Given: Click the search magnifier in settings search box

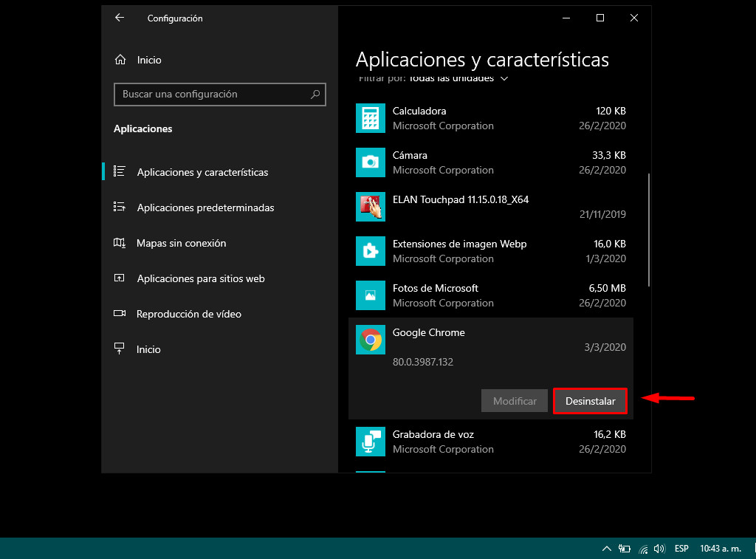Looking at the screenshot, I should pos(316,95).
